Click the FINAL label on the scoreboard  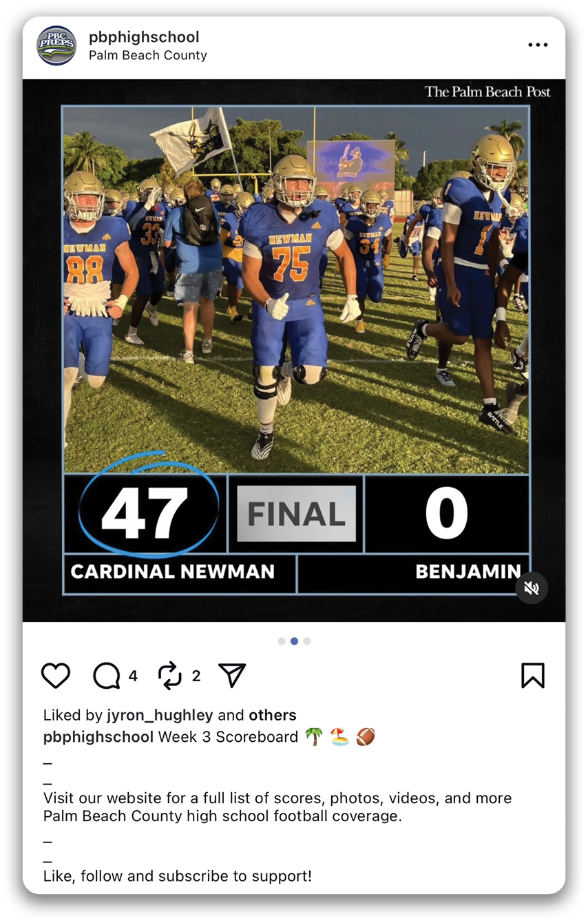(297, 515)
